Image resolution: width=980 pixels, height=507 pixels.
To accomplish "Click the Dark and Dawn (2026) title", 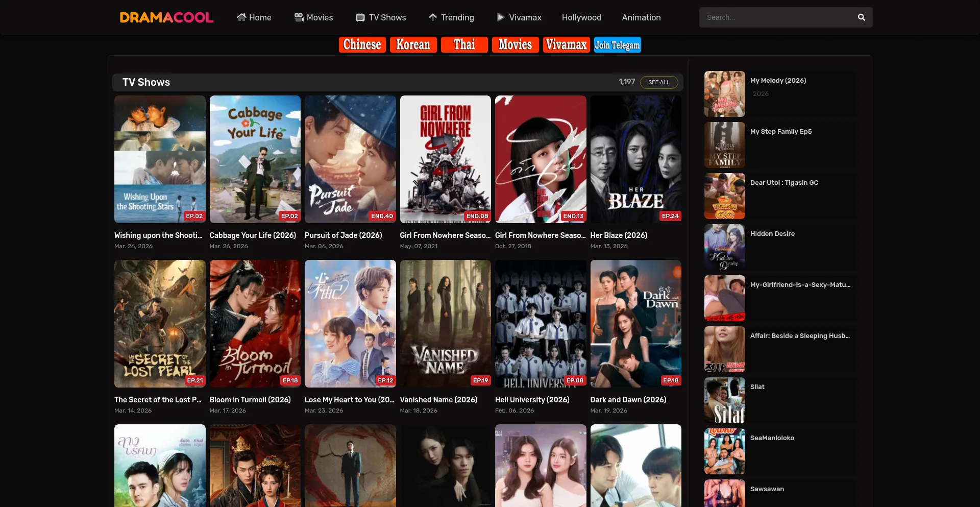I will click(628, 400).
